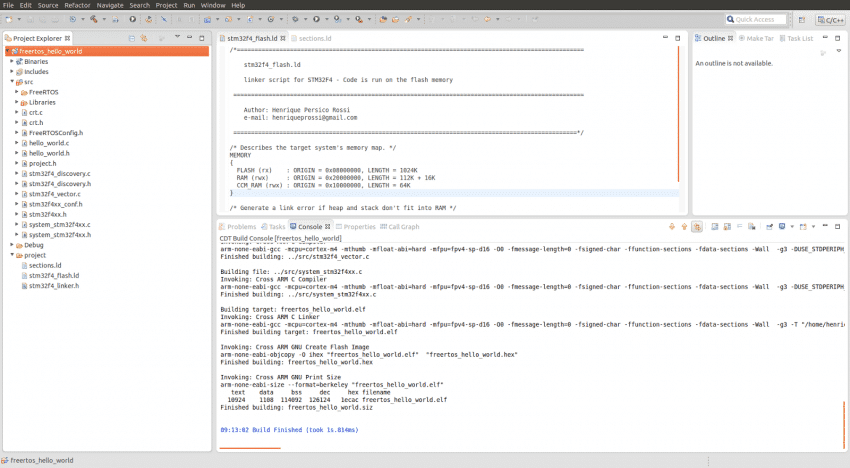The height and width of the screenshot is (468, 850).
Task: Click the MEMORY line in editor
Action: (240, 155)
